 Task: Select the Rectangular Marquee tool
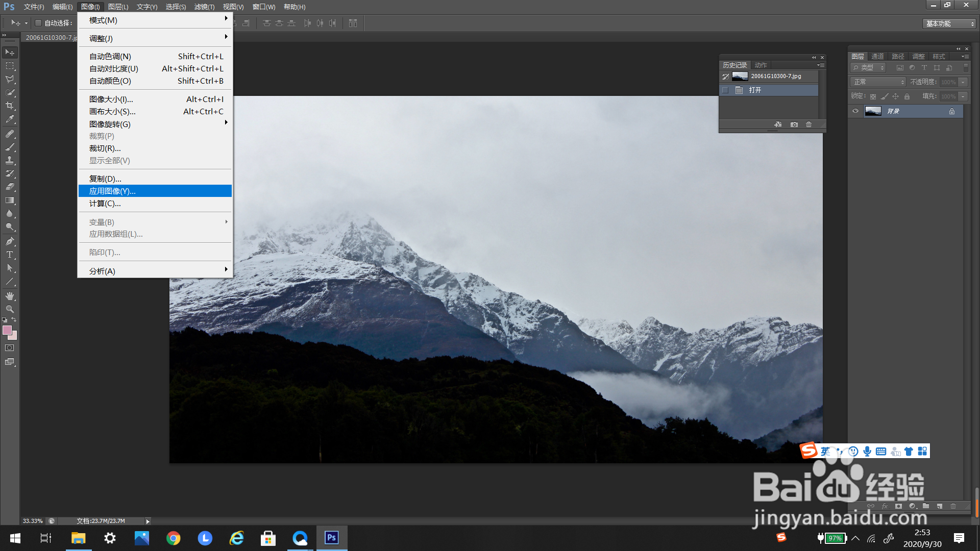pyautogui.click(x=10, y=66)
